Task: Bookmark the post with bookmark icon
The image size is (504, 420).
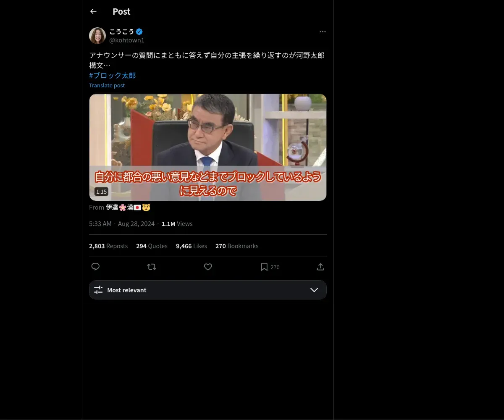Action: point(264,267)
